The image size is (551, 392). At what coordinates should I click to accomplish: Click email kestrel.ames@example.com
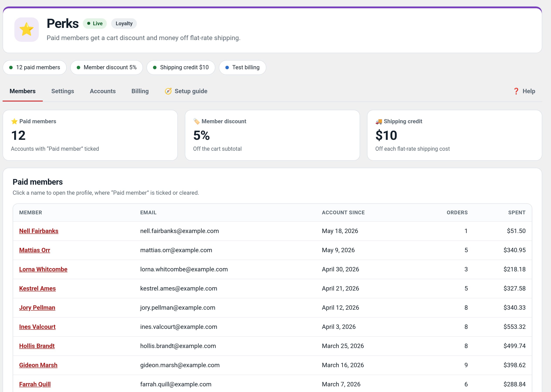tap(179, 289)
